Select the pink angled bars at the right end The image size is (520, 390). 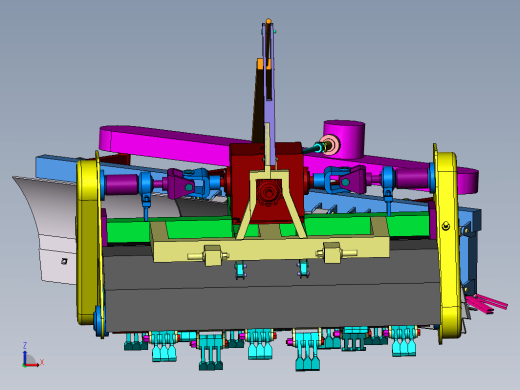(x=486, y=303)
